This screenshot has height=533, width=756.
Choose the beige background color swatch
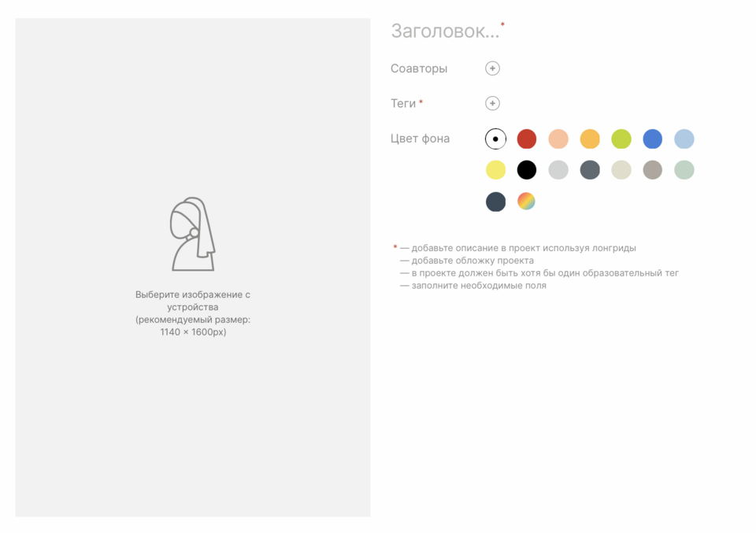point(621,170)
